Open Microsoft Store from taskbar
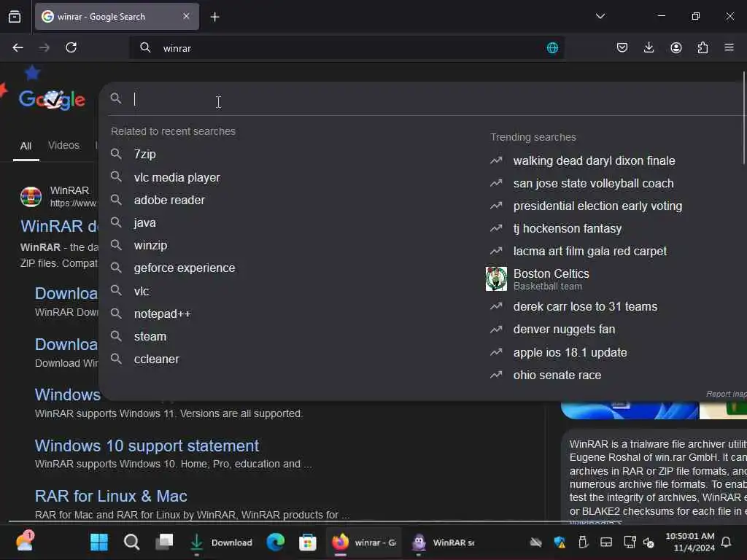The height and width of the screenshot is (560, 747). [308, 542]
